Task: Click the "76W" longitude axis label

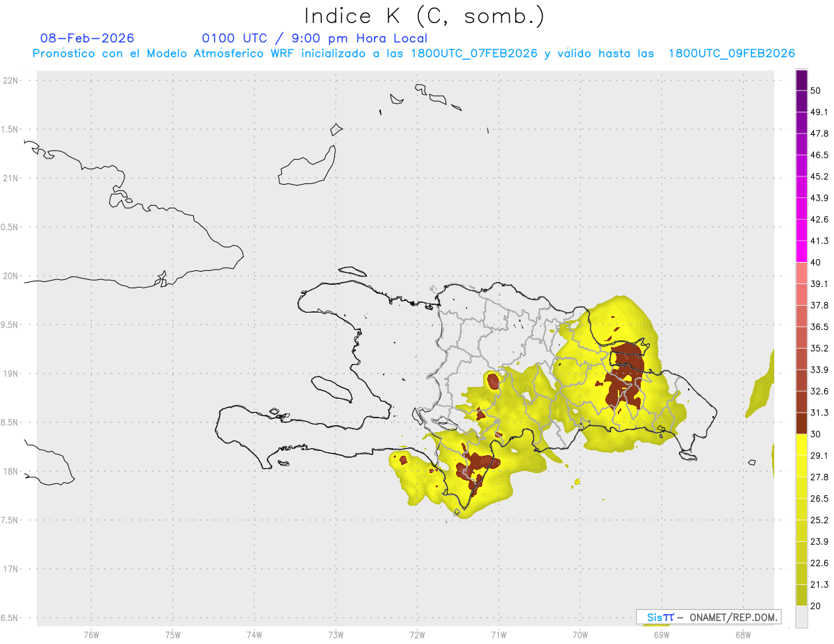Action: [x=91, y=634]
